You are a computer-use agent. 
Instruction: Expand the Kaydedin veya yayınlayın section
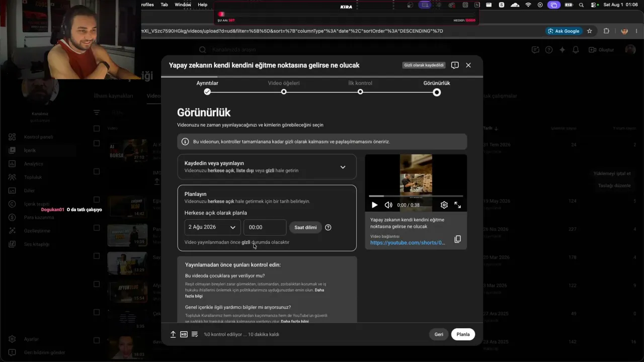[x=267, y=167]
